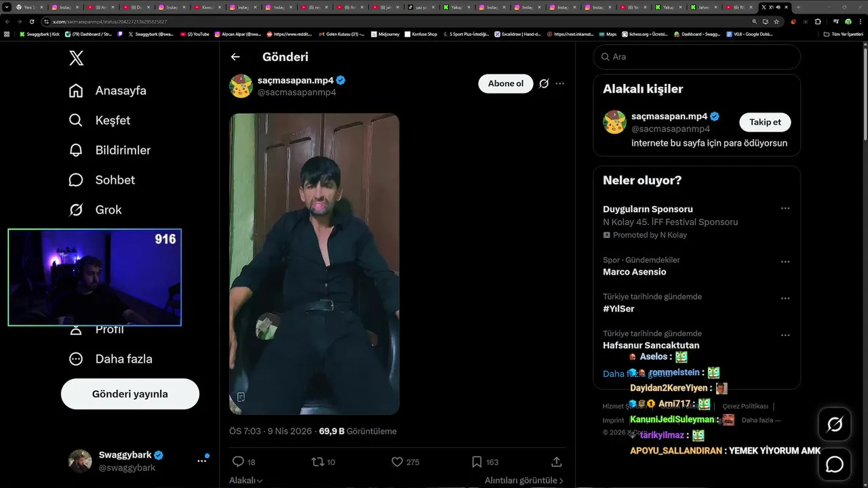Click the Ara search field
This screenshot has width=868, height=488.
[697, 57]
